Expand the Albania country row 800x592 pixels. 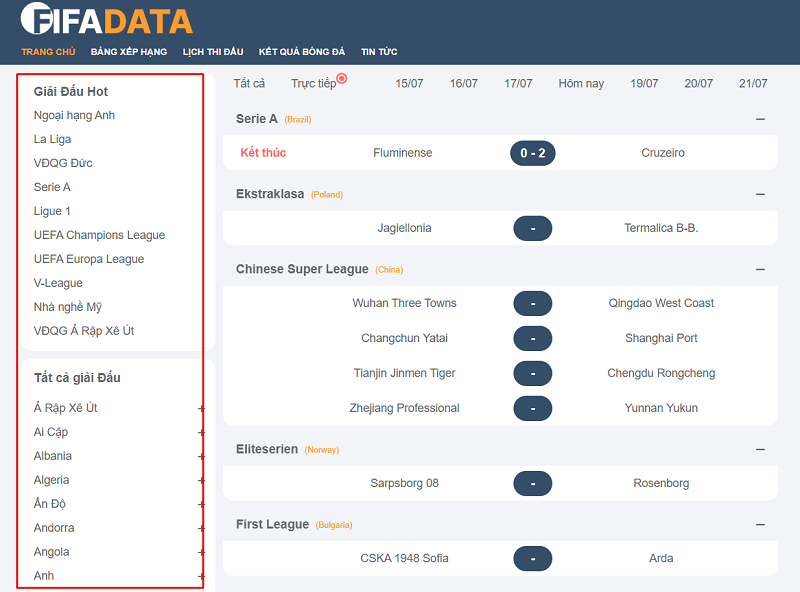[202, 456]
